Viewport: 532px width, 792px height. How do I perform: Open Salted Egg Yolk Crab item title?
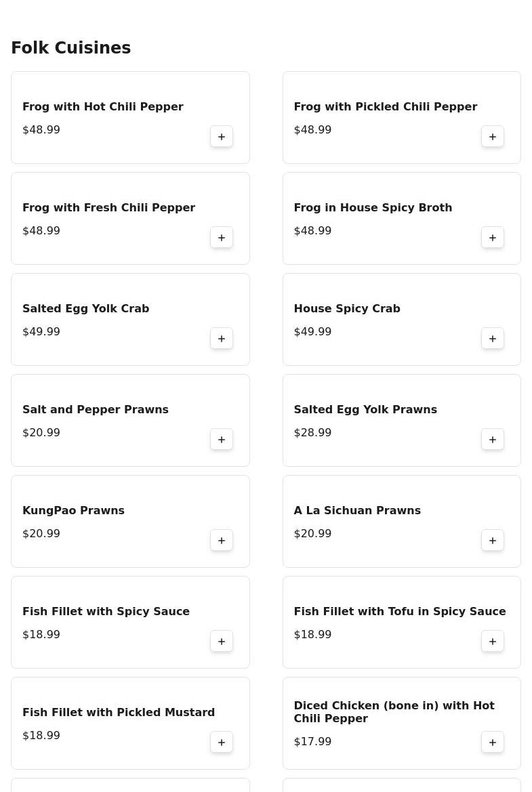pyautogui.click(x=86, y=309)
